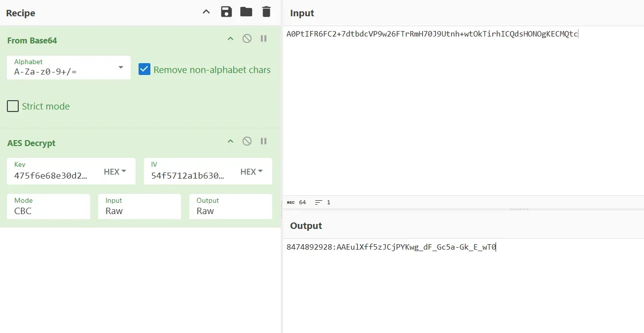Image resolution: width=644 pixels, height=333 pixels.
Task: Load a recipe using folder icon
Action: (x=246, y=12)
